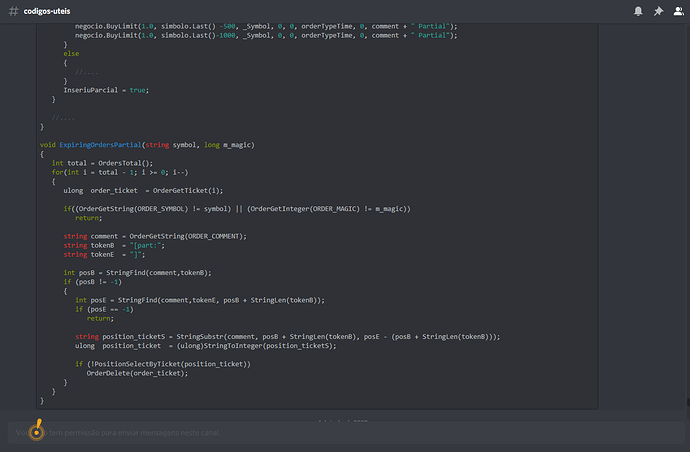Click the codigos-uteis channel name
Image resolution: width=690 pixels, height=452 pixels.
click(x=47, y=11)
